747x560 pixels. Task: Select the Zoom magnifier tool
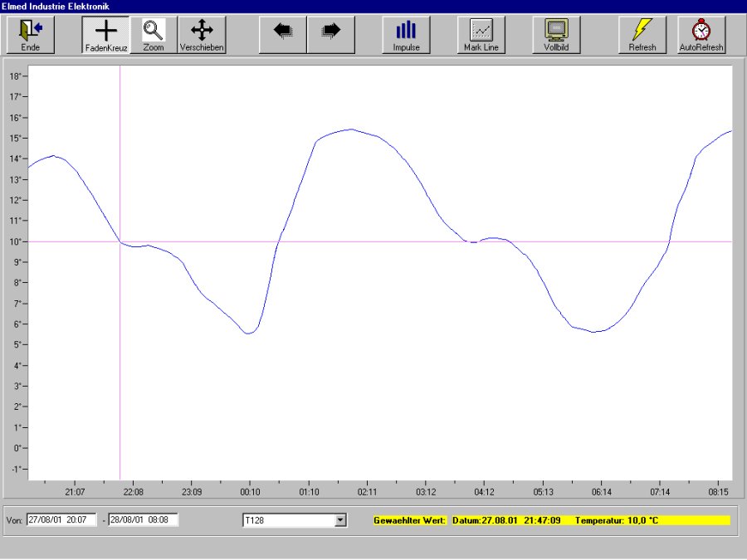[154, 35]
